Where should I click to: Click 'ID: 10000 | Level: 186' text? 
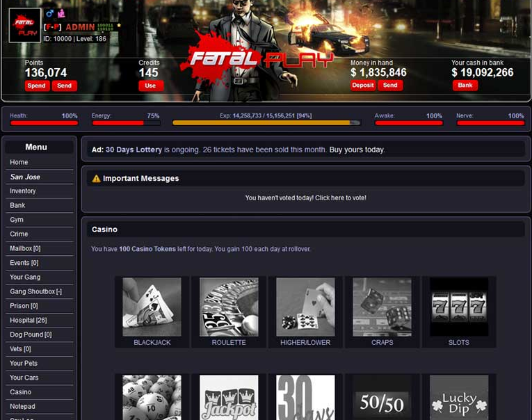pyautogui.click(x=74, y=39)
